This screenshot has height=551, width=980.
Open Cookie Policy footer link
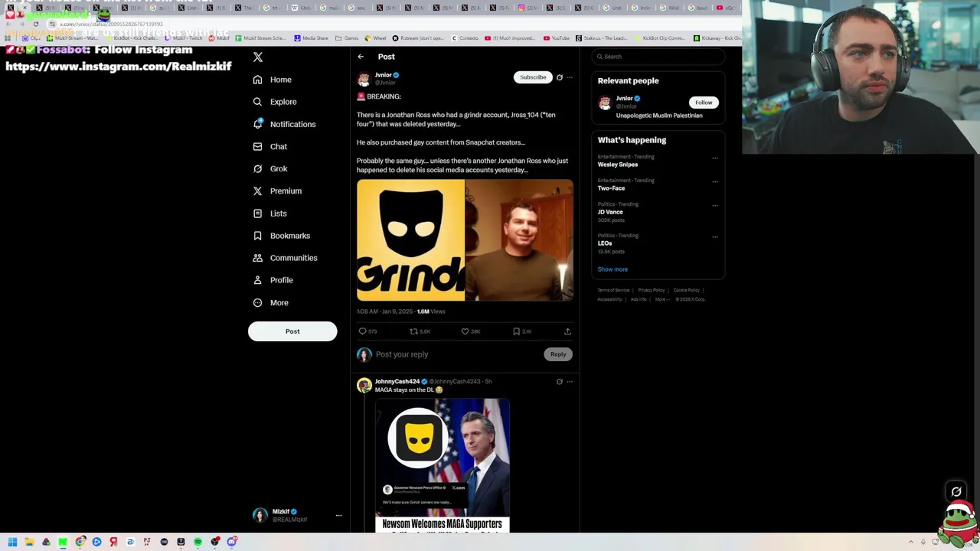click(x=687, y=290)
